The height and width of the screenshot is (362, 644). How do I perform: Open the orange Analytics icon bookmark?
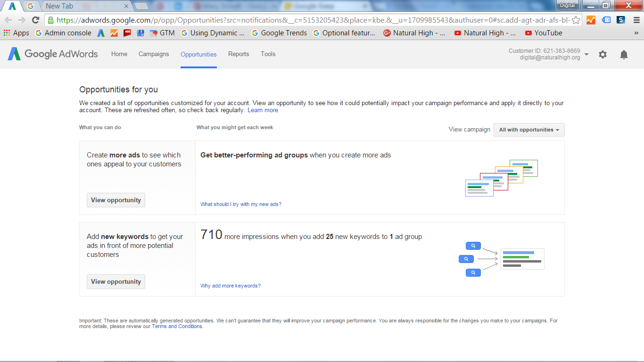(114, 33)
